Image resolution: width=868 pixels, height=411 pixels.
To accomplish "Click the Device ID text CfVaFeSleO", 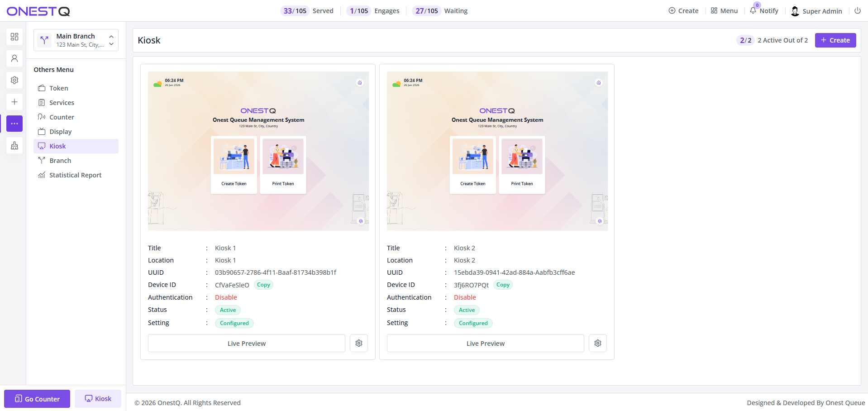I will tap(232, 285).
